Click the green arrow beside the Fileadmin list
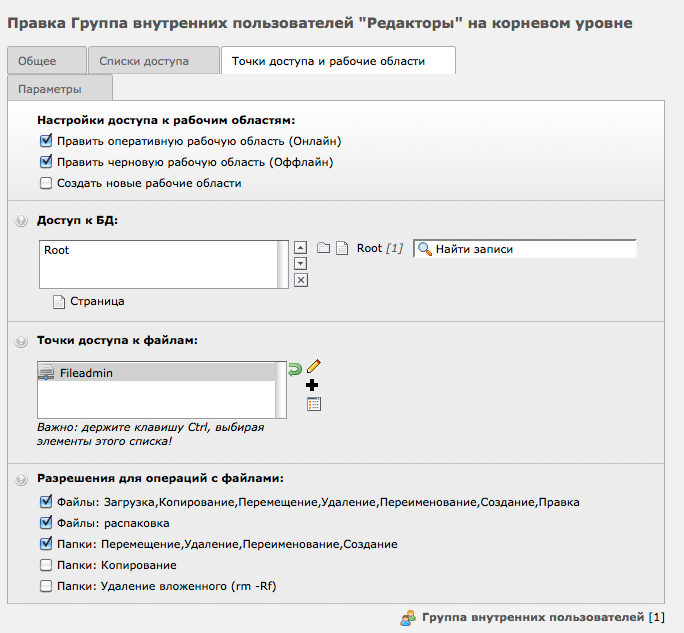The width and height of the screenshot is (684, 633). point(295,369)
